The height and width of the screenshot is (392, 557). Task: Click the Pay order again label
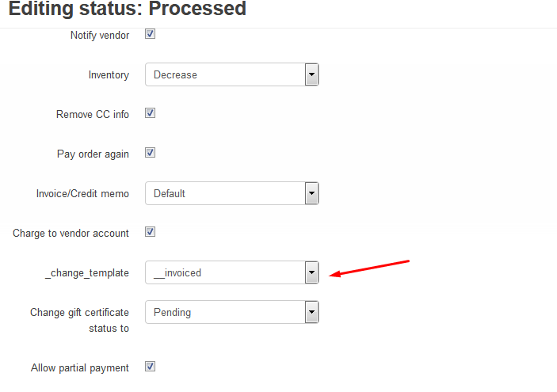pos(93,154)
